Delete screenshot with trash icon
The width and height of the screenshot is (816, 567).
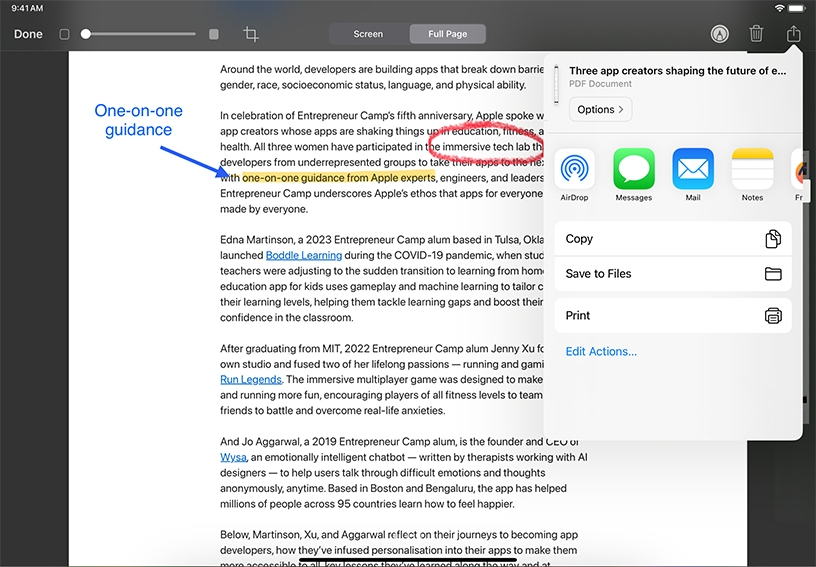tap(756, 34)
